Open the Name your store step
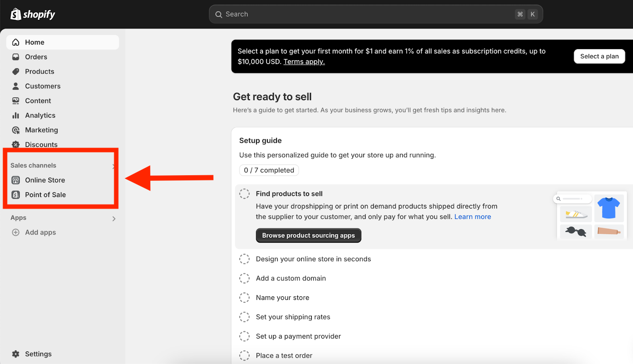Screen dimensions: 633x364 point(282,298)
